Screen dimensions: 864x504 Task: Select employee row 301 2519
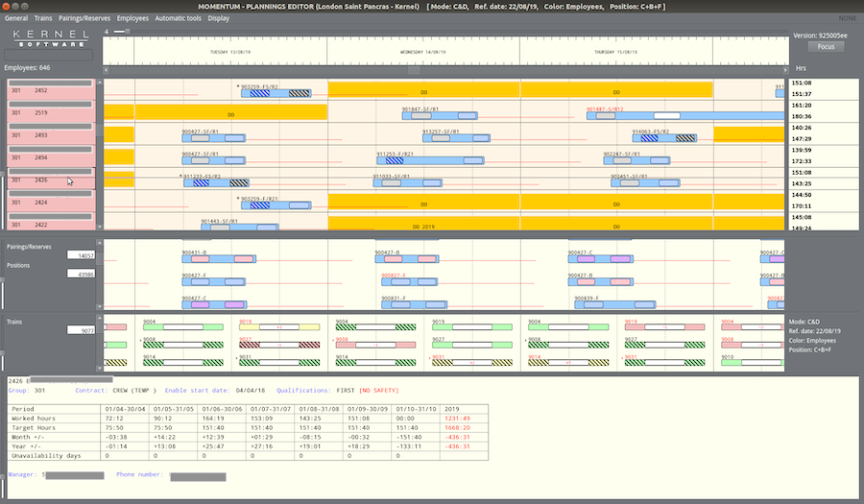click(x=51, y=111)
